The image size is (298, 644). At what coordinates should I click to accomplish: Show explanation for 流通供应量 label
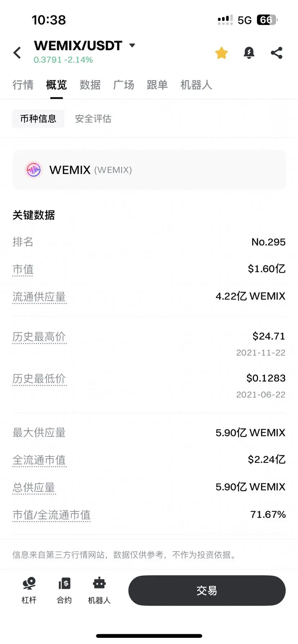[x=39, y=297]
